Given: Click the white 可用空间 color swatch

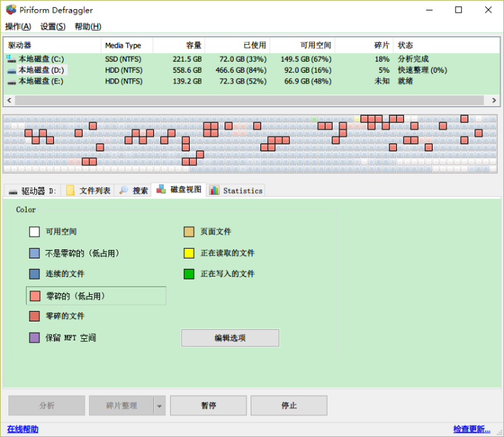Looking at the screenshot, I should (x=34, y=232).
